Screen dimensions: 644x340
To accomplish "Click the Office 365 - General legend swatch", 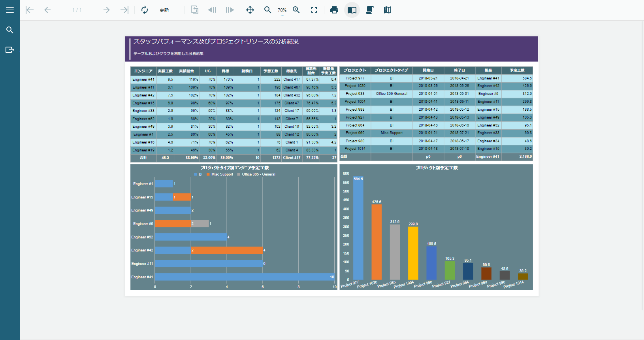I will [239, 174].
